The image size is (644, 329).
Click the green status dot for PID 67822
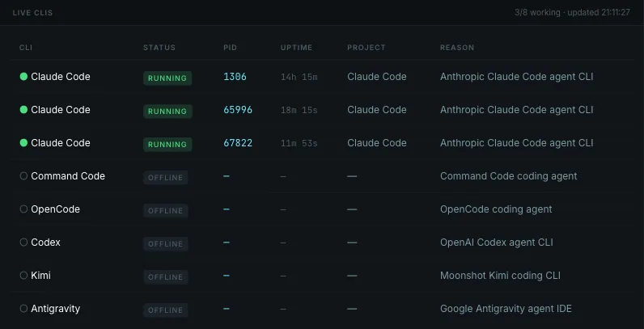point(23,143)
